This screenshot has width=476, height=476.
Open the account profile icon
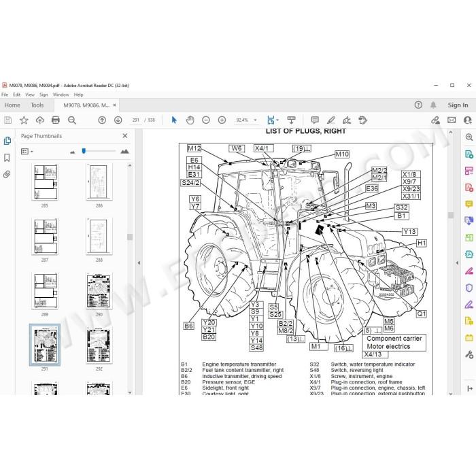[x=468, y=120]
